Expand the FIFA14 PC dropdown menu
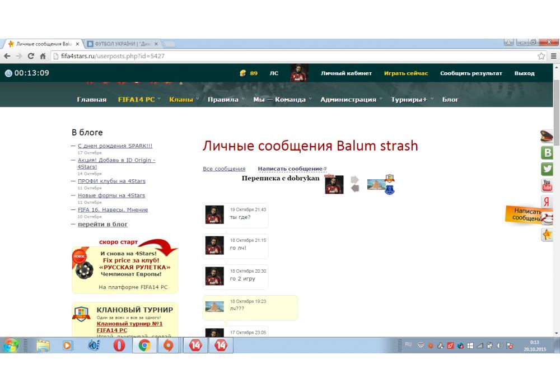The width and height of the screenshot is (560, 392). (x=138, y=100)
